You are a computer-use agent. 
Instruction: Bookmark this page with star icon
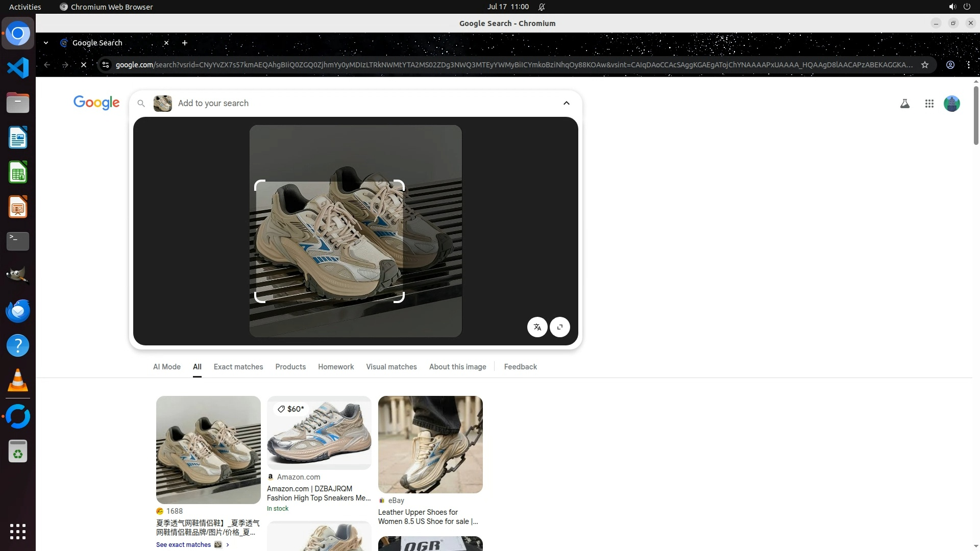[924, 65]
